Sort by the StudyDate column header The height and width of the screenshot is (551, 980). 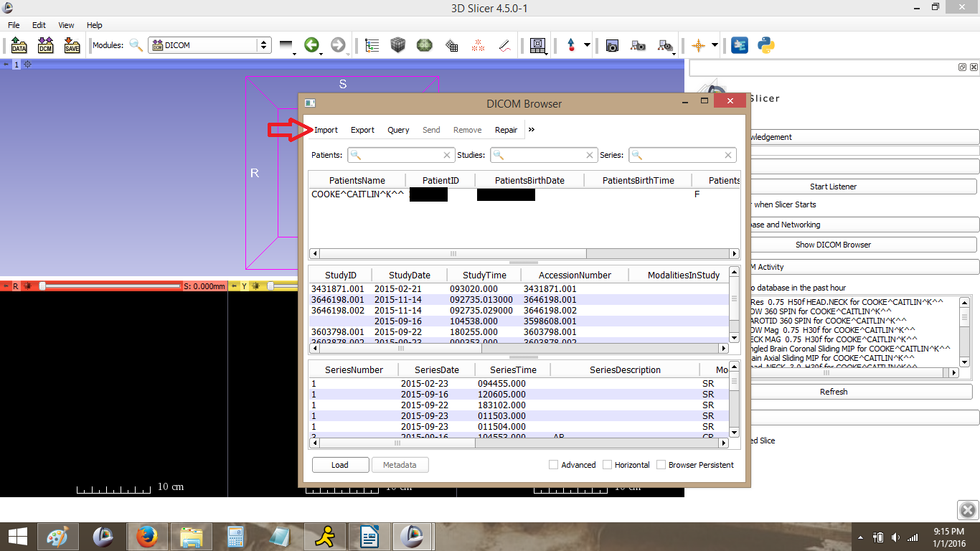pyautogui.click(x=410, y=275)
